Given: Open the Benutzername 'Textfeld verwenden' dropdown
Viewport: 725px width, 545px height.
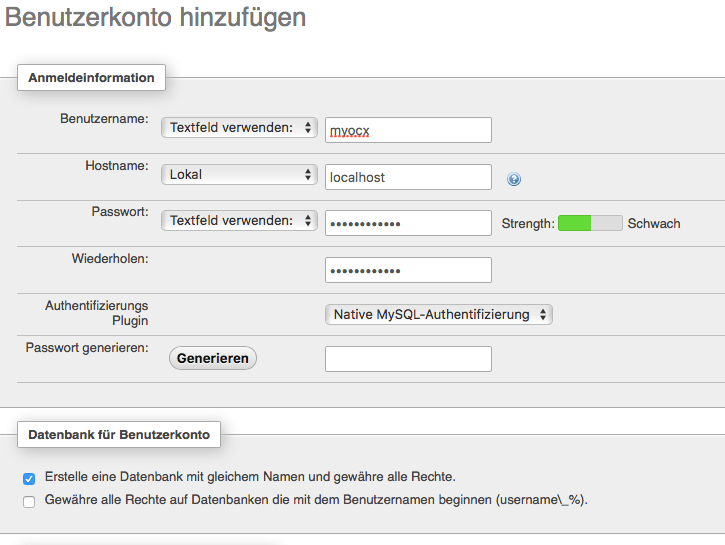Looking at the screenshot, I should [239, 128].
